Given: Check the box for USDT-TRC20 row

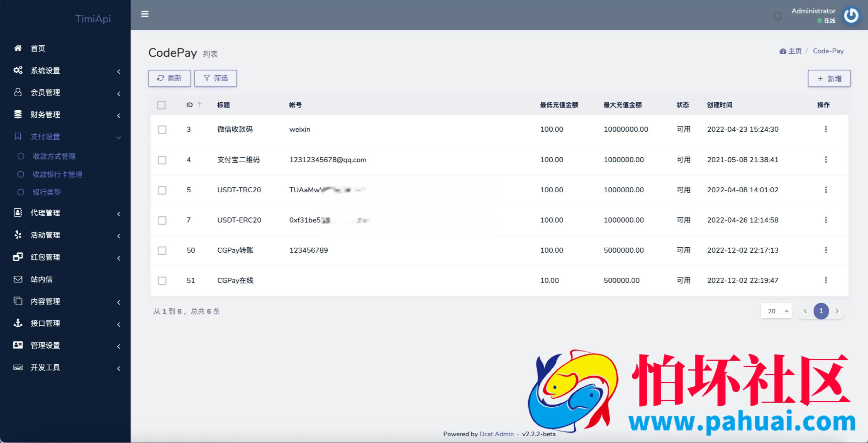Looking at the screenshot, I should coord(162,190).
